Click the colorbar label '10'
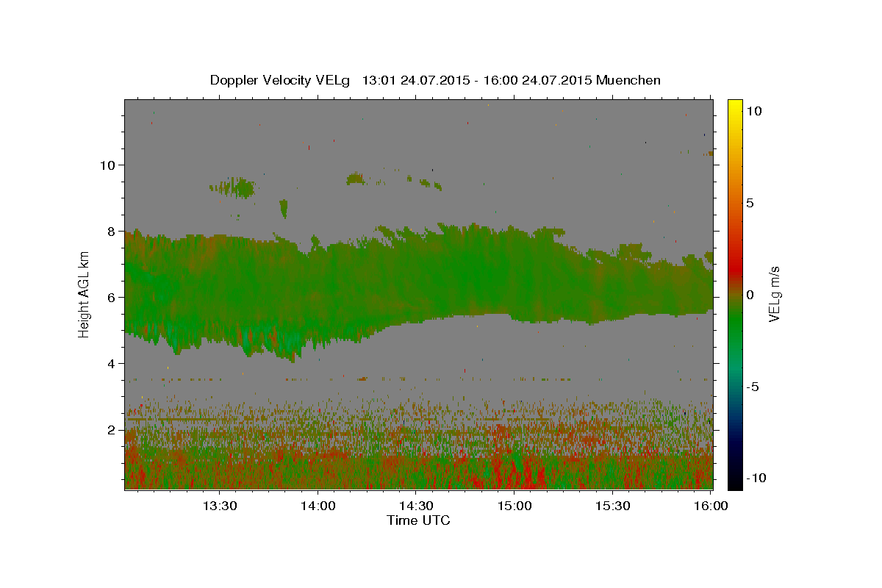 pos(753,110)
